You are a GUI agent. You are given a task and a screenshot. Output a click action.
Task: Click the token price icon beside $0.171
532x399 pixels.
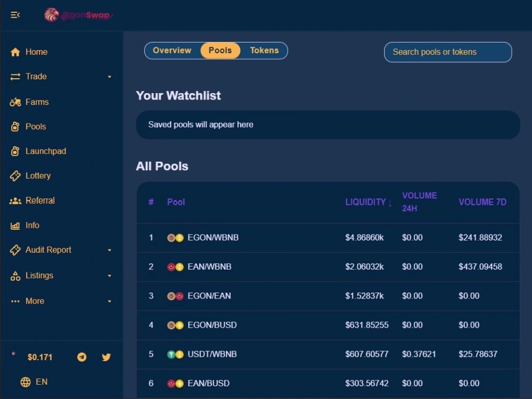(x=14, y=354)
